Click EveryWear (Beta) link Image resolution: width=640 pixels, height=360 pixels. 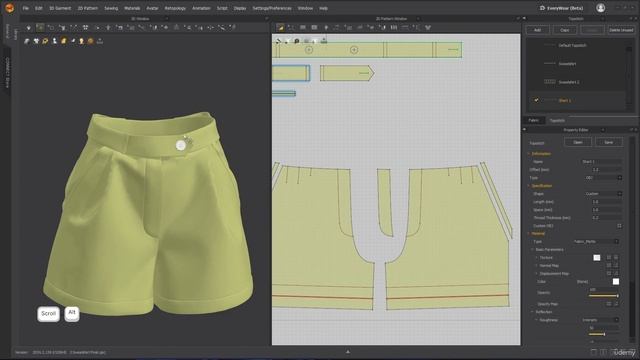(x=561, y=8)
